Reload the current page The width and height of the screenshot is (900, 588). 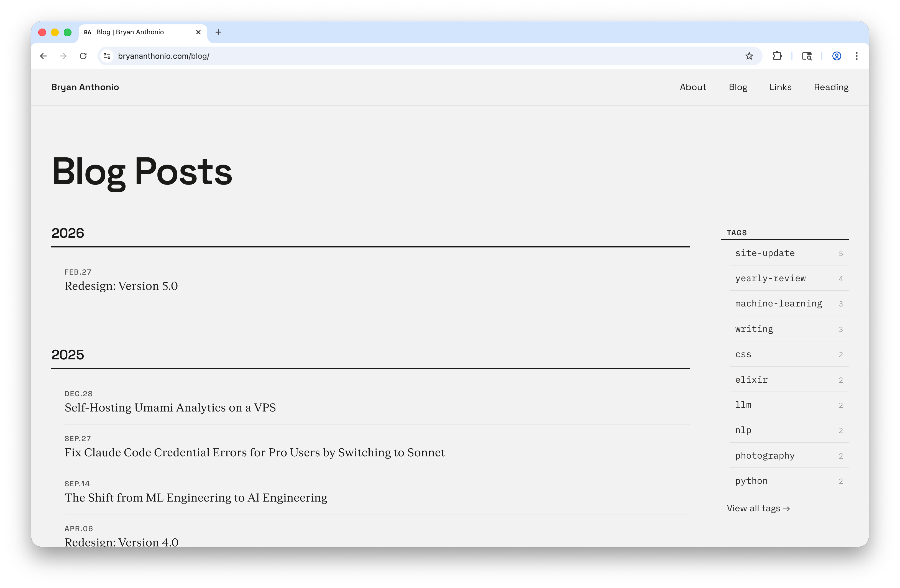pyautogui.click(x=83, y=56)
